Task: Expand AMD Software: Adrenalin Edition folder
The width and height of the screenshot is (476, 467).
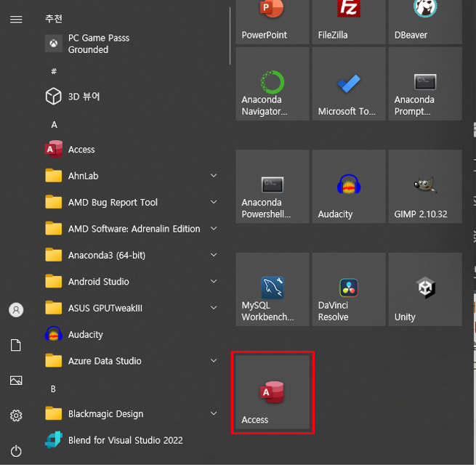Action: (x=132, y=229)
